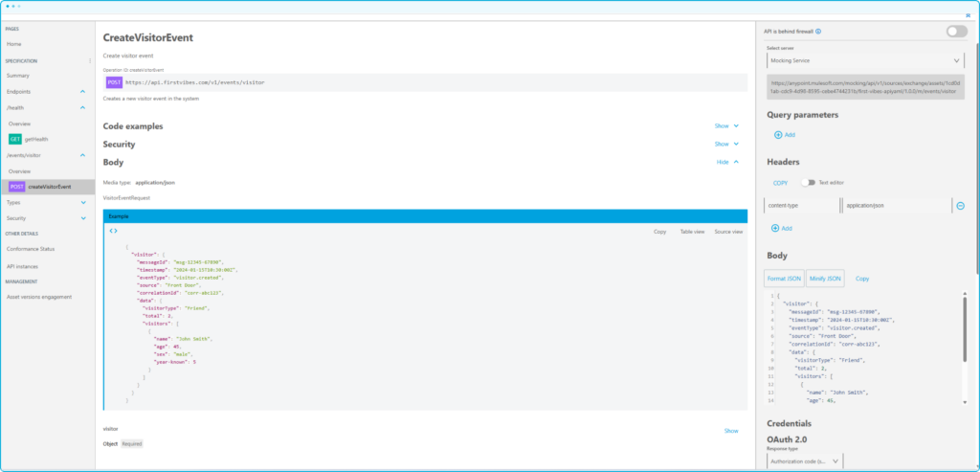Image resolution: width=980 pixels, height=472 pixels.
Task: Click the OAuth 2.0 credentials heading
Action: [787, 439]
